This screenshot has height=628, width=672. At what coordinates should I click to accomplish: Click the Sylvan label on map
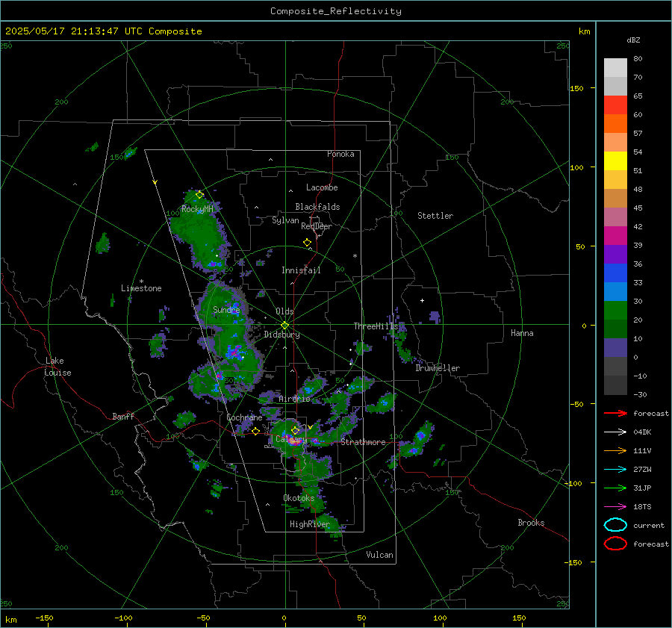[285, 220]
